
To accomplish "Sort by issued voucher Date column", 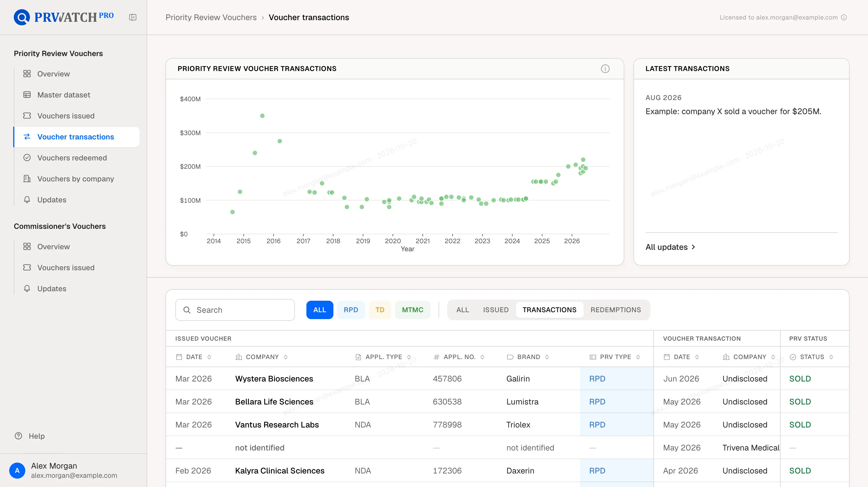I will 194,357.
